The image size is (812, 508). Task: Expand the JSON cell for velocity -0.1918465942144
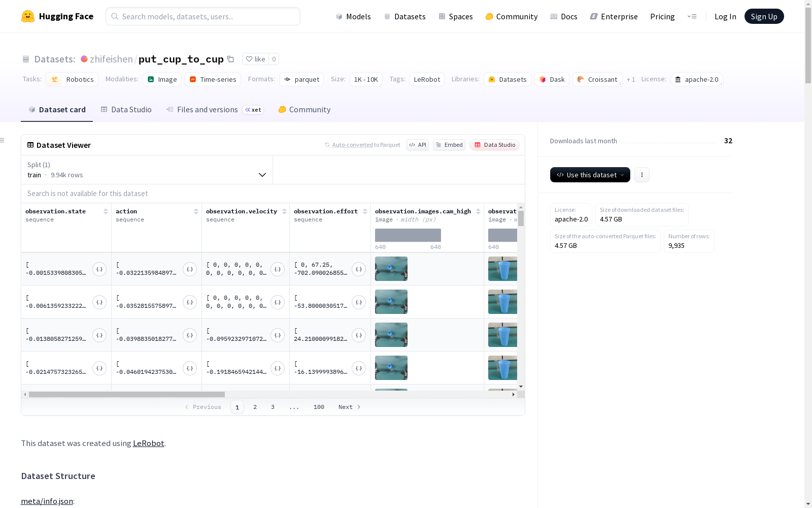coord(278,368)
